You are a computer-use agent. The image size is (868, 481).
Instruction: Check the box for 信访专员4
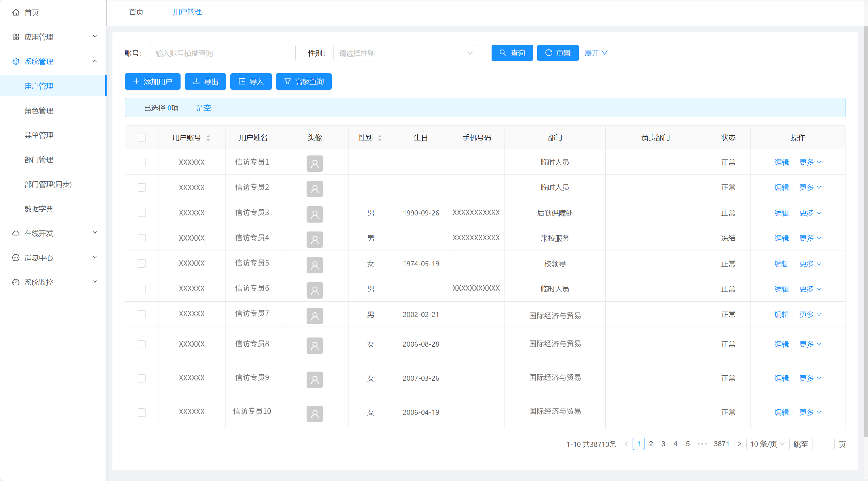[142, 238]
